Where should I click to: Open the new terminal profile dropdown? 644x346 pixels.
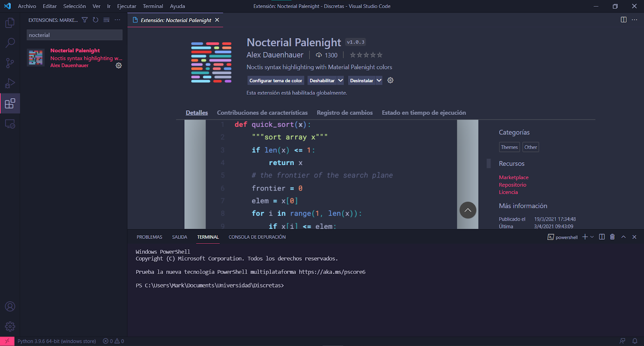click(x=592, y=237)
